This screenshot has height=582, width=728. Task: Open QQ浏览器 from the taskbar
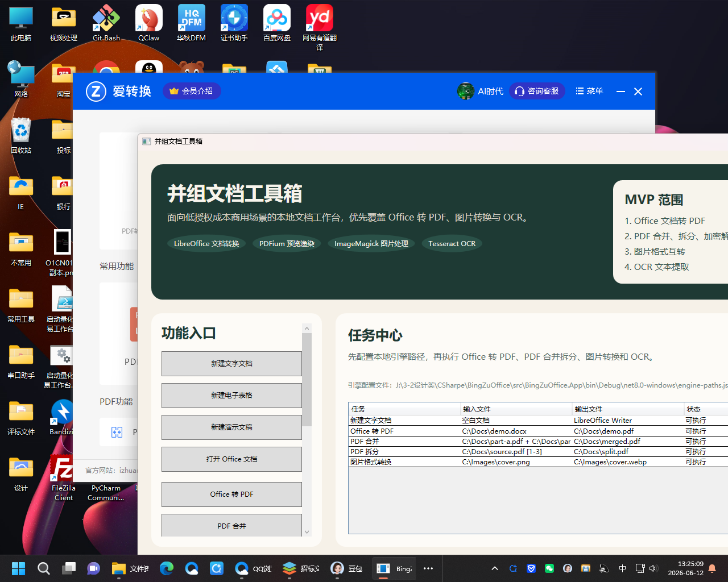[x=253, y=568]
